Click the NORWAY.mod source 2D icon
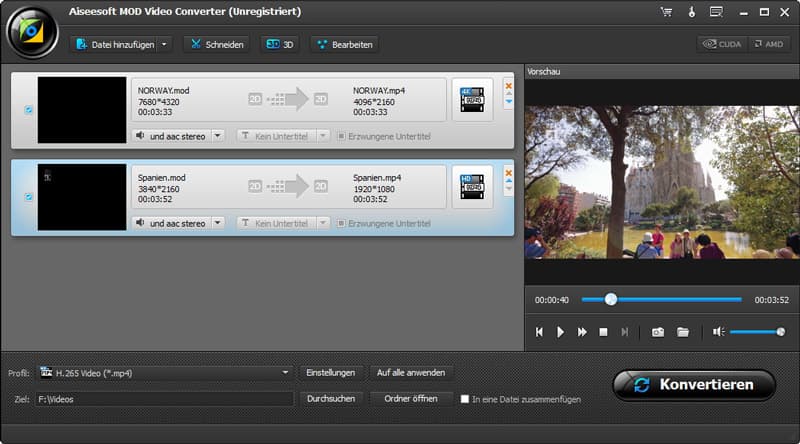Viewport: 800px width, 444px height. pos(255,99)
